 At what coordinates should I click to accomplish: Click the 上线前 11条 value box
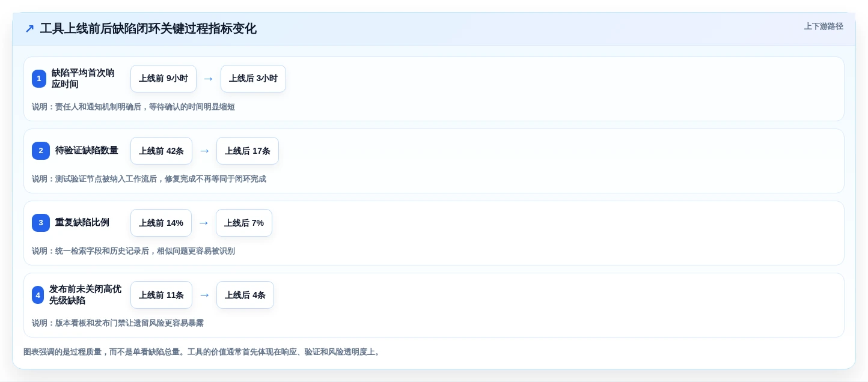[161, 295]
